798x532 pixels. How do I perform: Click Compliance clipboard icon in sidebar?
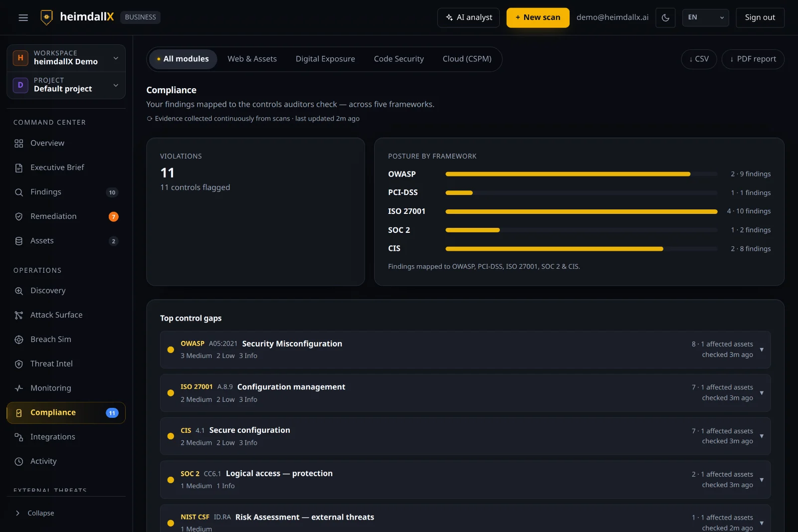[x=19, y=413]
